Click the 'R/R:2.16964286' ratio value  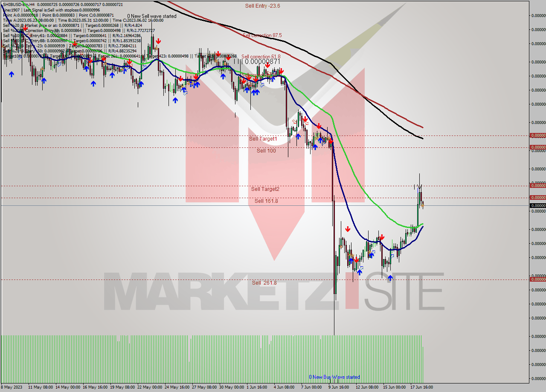[127, 36]
